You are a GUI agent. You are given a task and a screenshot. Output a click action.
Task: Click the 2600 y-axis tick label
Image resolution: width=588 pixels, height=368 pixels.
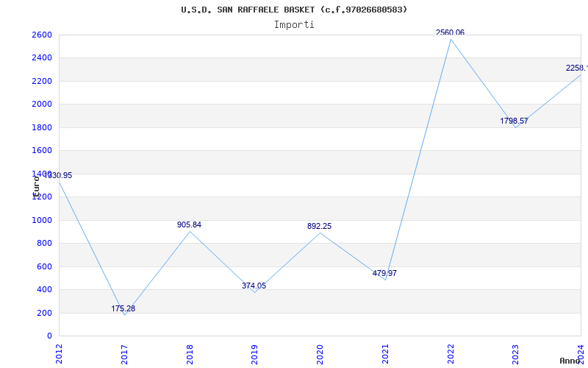tap(42, 35)
